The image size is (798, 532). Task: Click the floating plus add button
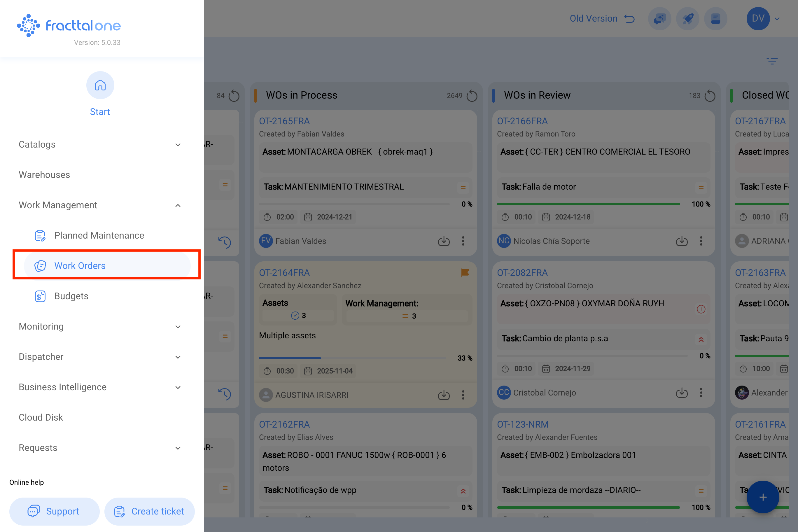[x=763, y=497]
